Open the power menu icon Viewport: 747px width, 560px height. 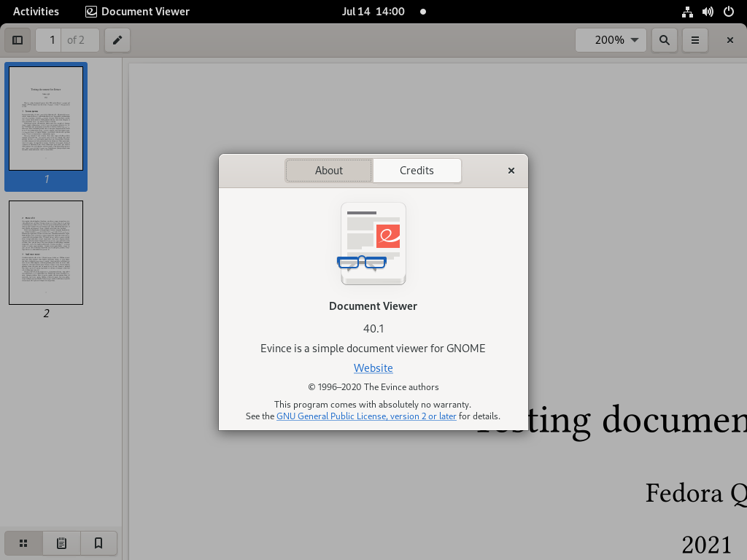(x=729, y=12)
